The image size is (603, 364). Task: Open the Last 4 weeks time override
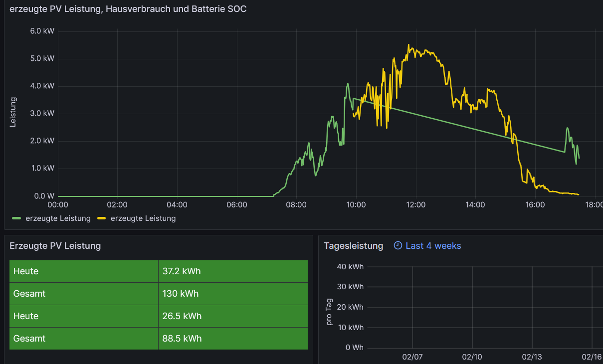[x=433, y=246]
